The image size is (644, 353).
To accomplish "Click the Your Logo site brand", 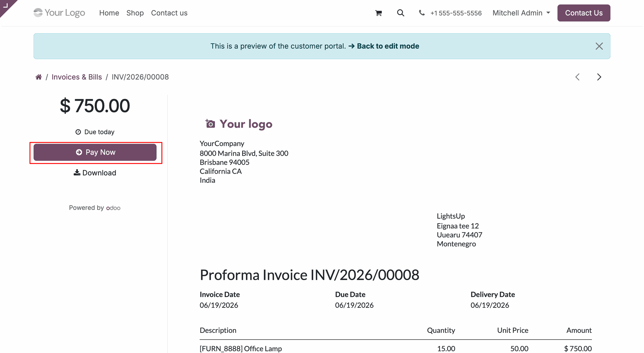I will coord(59,13).
